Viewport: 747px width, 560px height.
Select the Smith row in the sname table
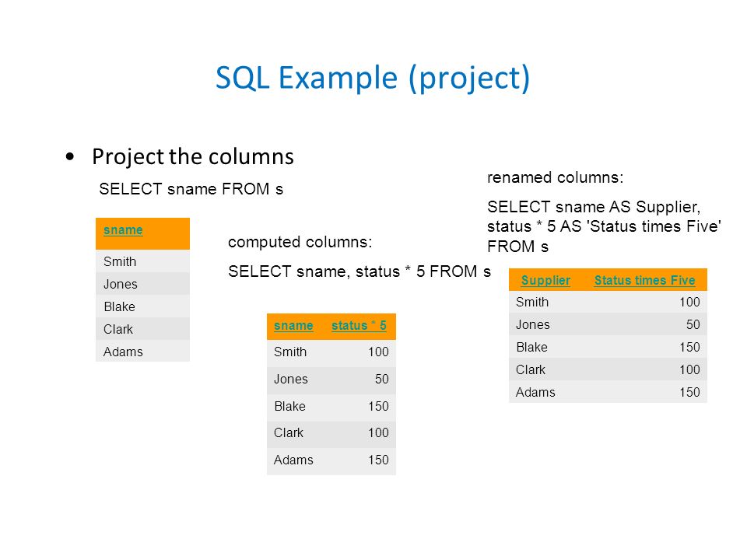point(142,261)
